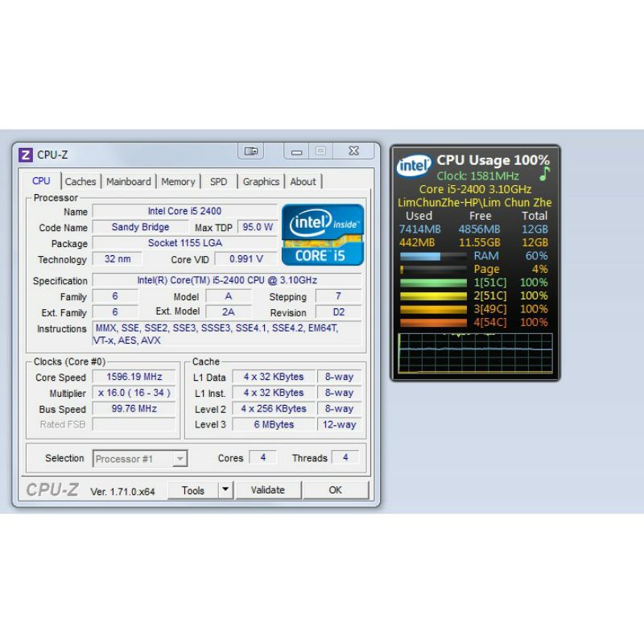This screenshot has height=644, width=644.
Task: Open the About tab
Action: click(x=303, y=182)
